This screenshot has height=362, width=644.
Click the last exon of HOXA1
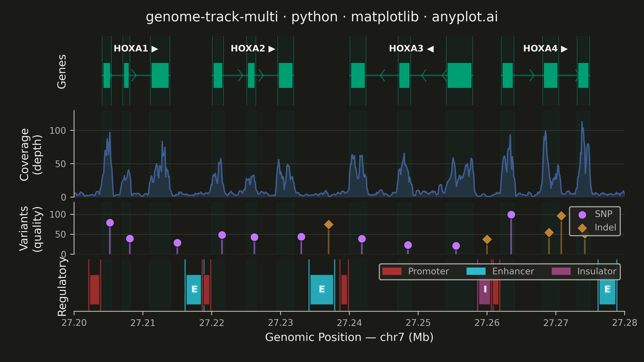160,75
